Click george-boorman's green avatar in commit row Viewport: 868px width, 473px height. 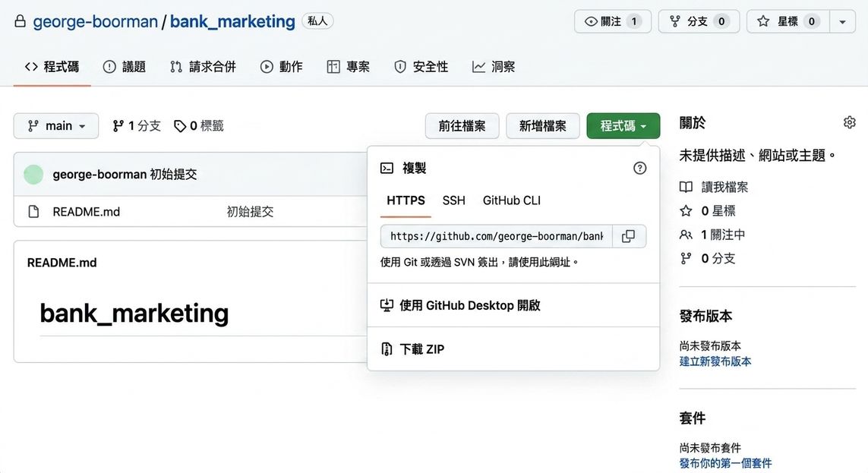pos(33,175)
